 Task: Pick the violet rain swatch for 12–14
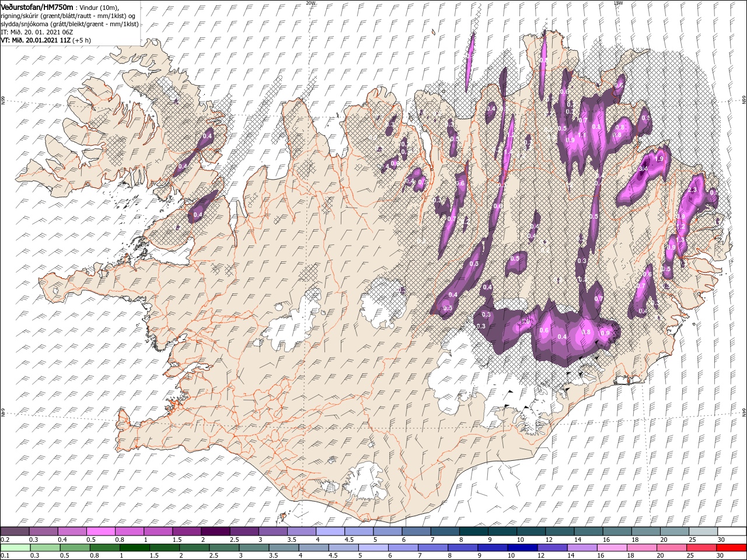coord(552,548)
